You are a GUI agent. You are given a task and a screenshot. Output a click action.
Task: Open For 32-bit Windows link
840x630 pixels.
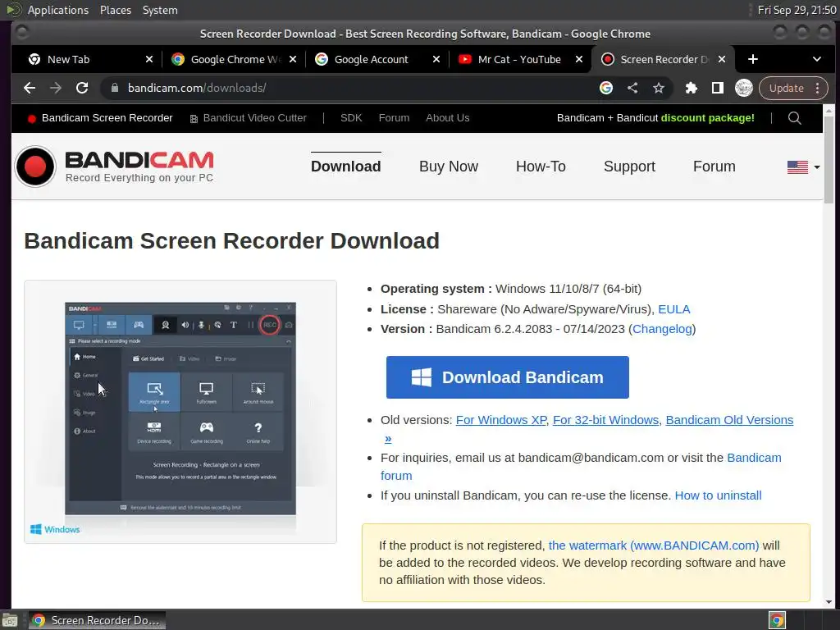[606, 420]
